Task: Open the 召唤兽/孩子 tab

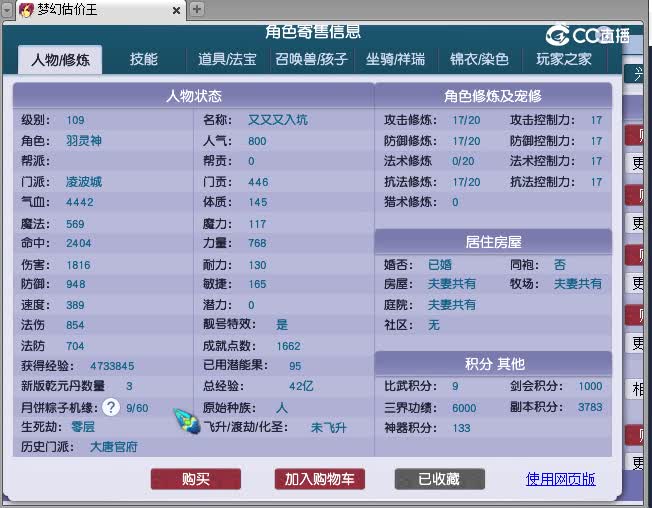Action: click(311, 59)
